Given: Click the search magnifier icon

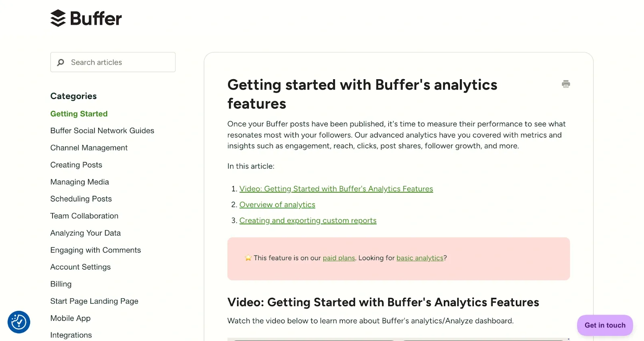Looking at the screenshot, I should [61, 62].
